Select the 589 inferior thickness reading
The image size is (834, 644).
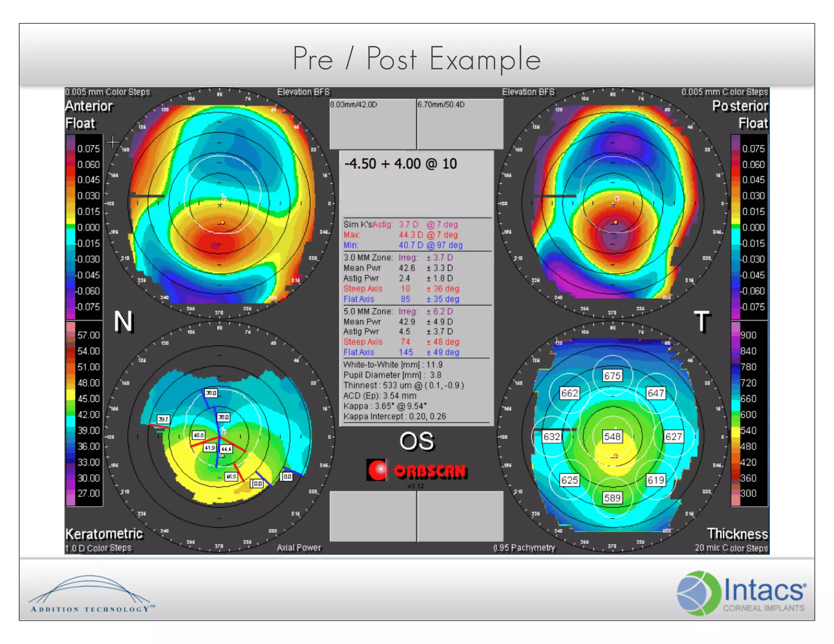612,498
